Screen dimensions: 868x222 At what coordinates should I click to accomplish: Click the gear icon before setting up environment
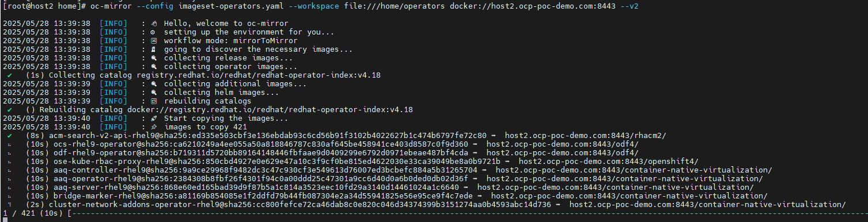pyautogui.click(x=153, y=32)
